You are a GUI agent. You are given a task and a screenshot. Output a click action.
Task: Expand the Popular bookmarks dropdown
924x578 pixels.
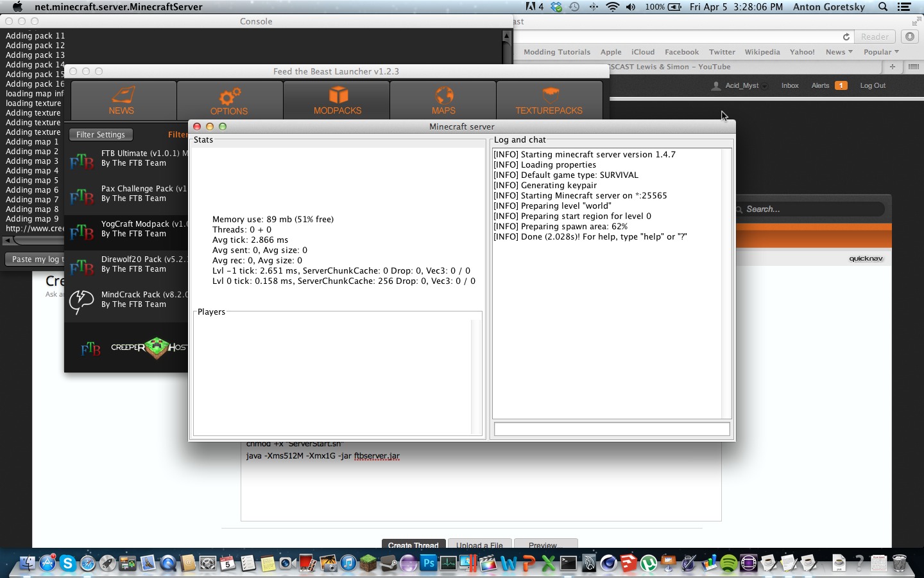click(x=881, y=52)
